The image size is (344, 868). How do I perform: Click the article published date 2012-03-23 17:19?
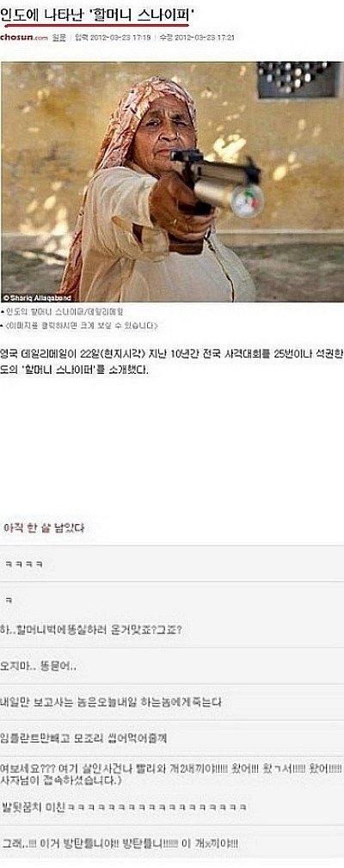pyautogui.click(x=113, y=38)
